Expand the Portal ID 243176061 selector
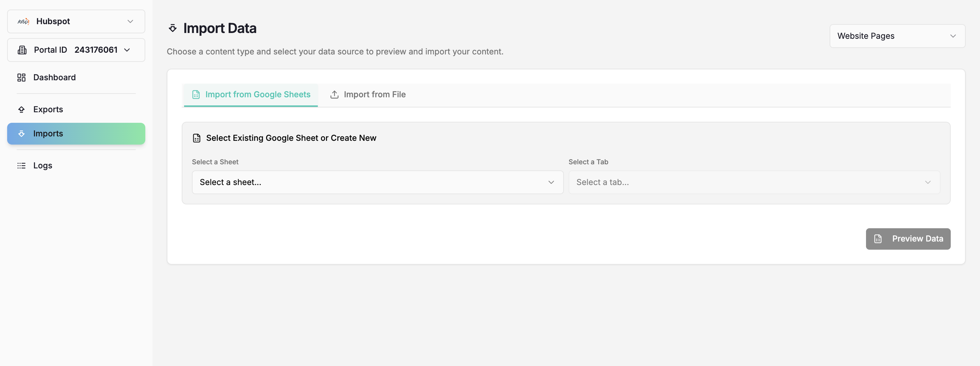The image size is (980, 366). [76, 50]
